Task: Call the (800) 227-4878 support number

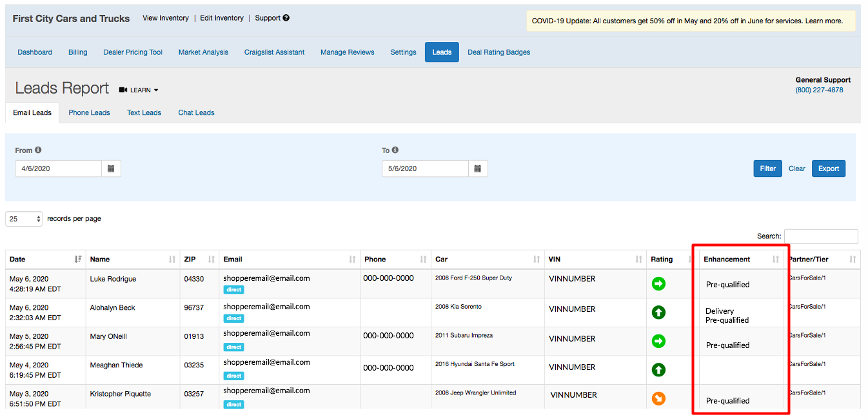Action: click(819, 90)
